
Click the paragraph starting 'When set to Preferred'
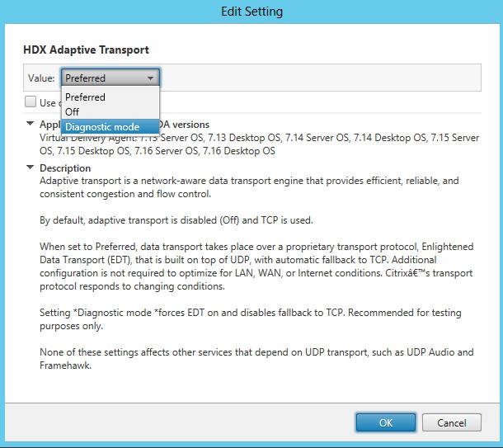tap(247, 264)
